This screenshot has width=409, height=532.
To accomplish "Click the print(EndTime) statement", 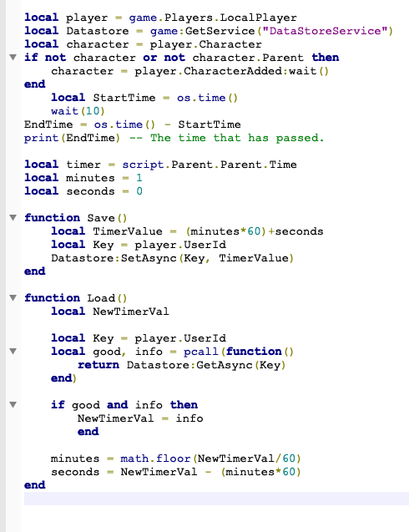I will point(72,138).
